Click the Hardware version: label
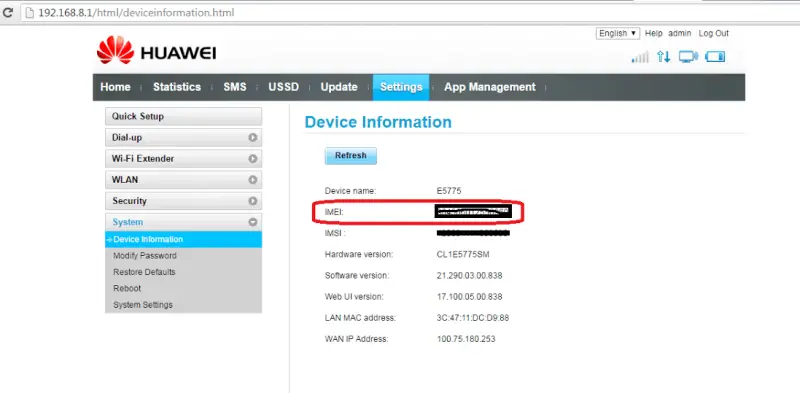This screenshot has width=800, height=393. pyautogui.click(x=359, y=254)
